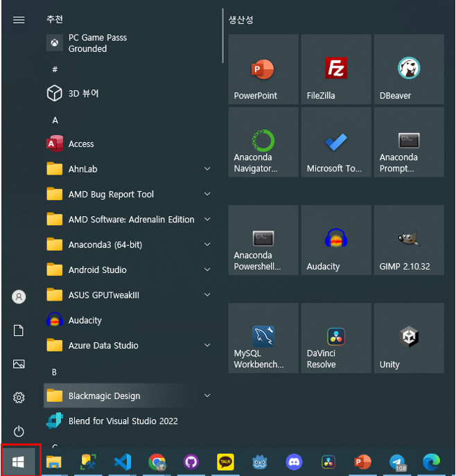Open Blend for Visual Studio 2022

pos(129,421)
